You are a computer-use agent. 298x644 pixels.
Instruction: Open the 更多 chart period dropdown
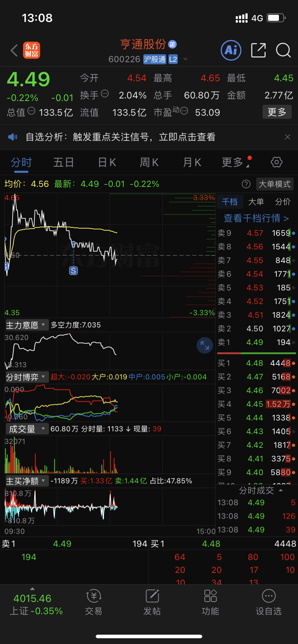pos(236,162)
